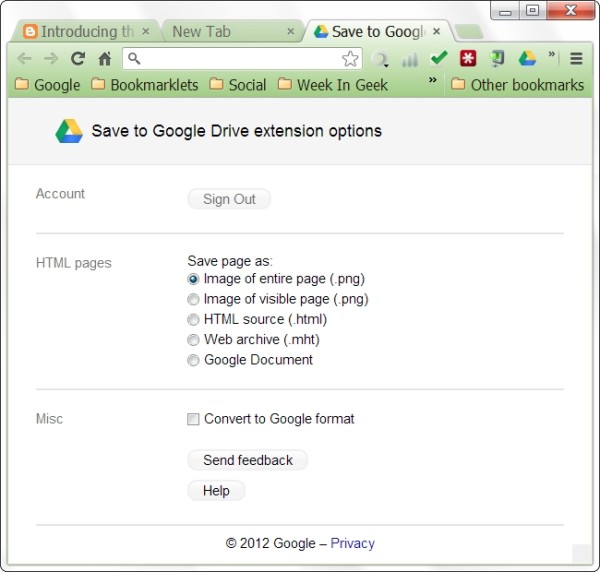Show hidden extension icons chevron
Viewport: 600px width, 572px height.
point(551,54)
